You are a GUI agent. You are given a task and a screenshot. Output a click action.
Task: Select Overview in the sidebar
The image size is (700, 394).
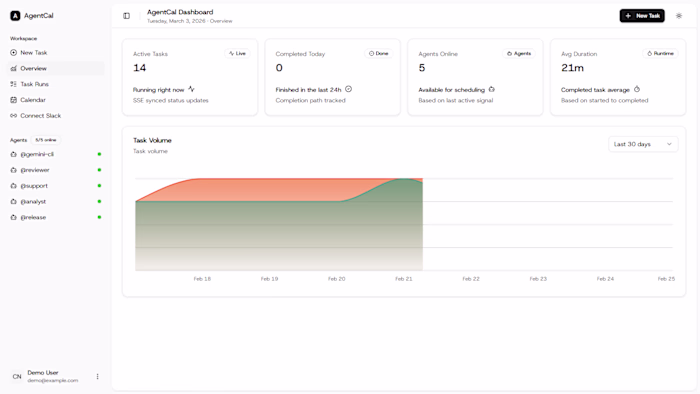click(x=56, y=68)
